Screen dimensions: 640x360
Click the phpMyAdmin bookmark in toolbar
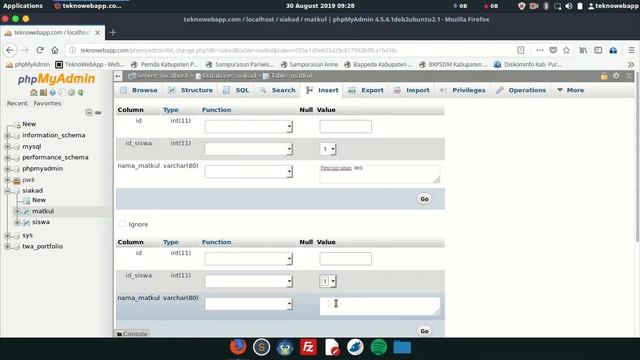click(x=28, y=64)
